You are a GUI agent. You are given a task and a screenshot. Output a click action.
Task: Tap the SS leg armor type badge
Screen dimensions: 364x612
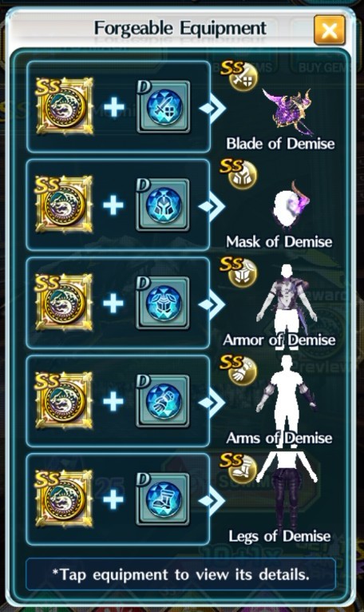239,468
